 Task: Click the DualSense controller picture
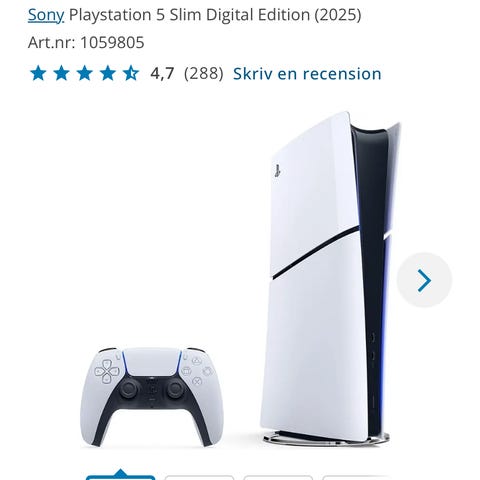152,397
